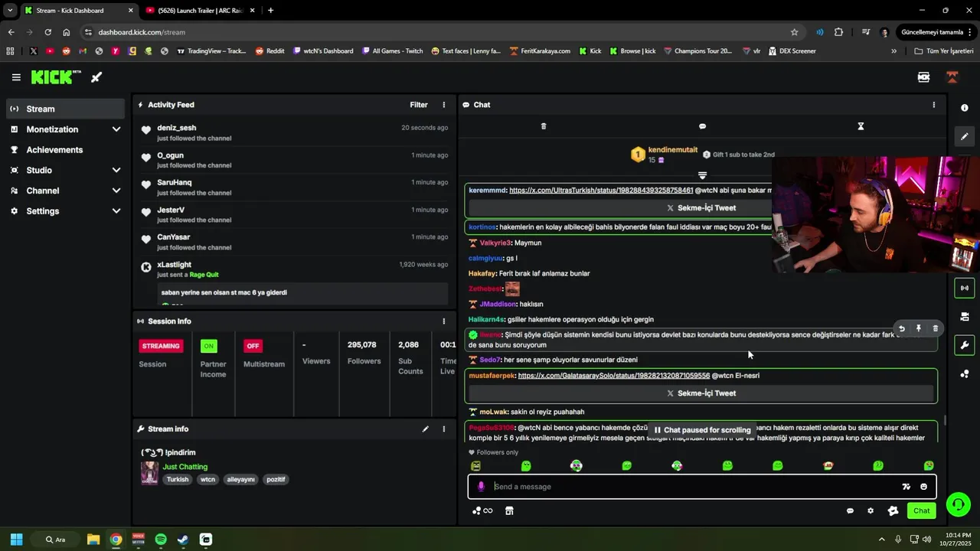Click the Windows Start button
This screenshot has width=980, height=551.
coord(16,540)
